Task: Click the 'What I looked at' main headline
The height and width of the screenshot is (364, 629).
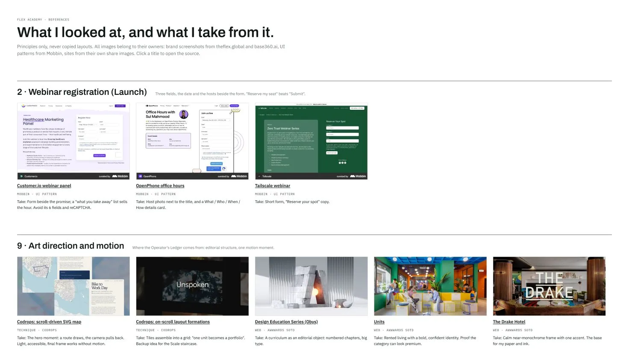Action: 145,32
